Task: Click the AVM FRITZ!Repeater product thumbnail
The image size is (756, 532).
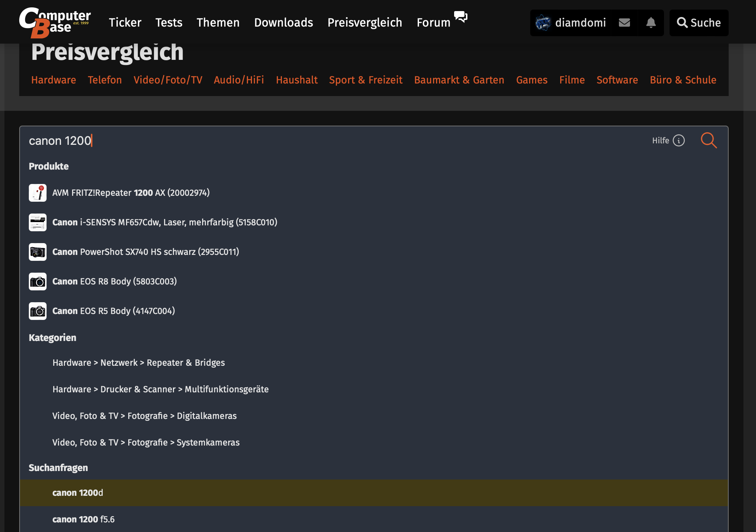Action: pos(38,193)
